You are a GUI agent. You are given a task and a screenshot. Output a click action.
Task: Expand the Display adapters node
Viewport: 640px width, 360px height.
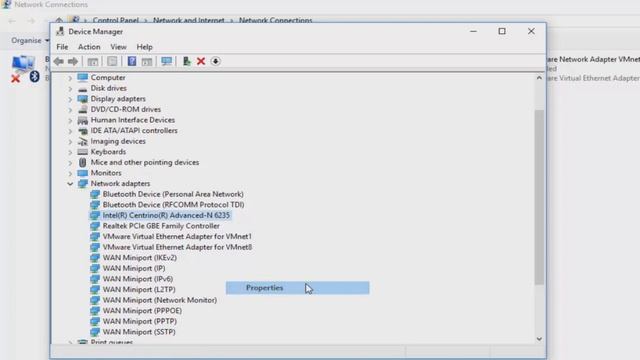click(70, 99)
